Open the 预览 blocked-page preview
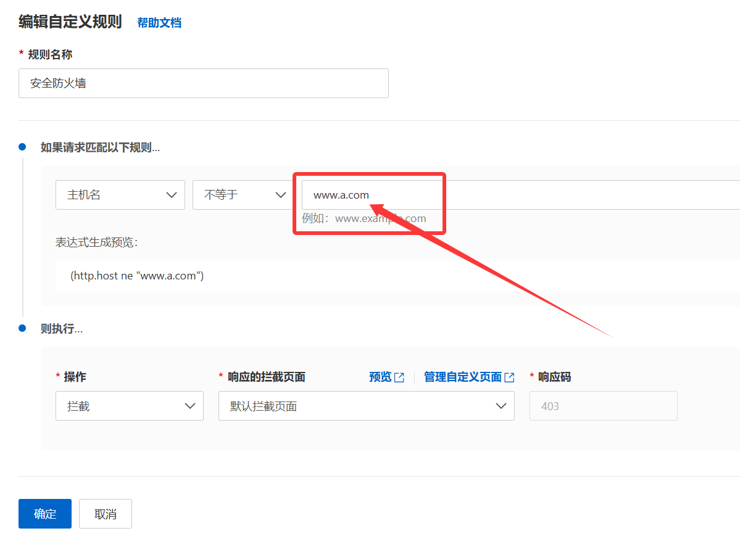The height and width of the screenshot is (560, 740). click(x=381, y=377)
